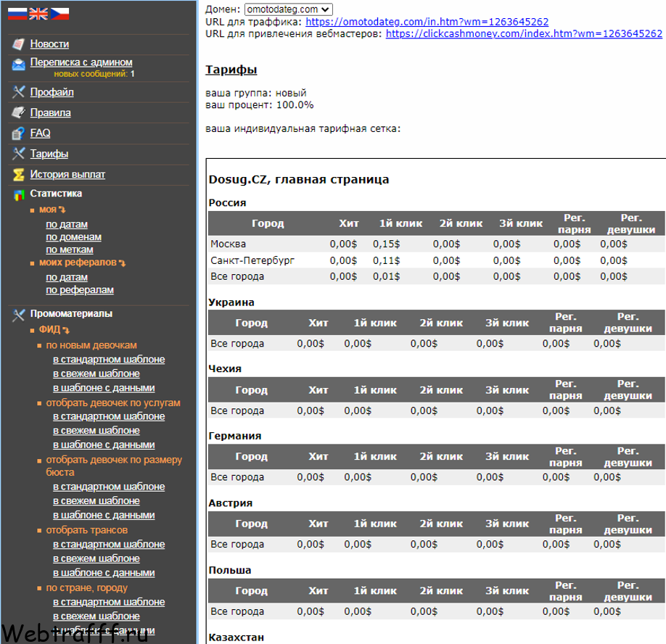Click the envelope icon for admin messages
This screenshot has width=666, height=644.
click(x=18, y=65)
